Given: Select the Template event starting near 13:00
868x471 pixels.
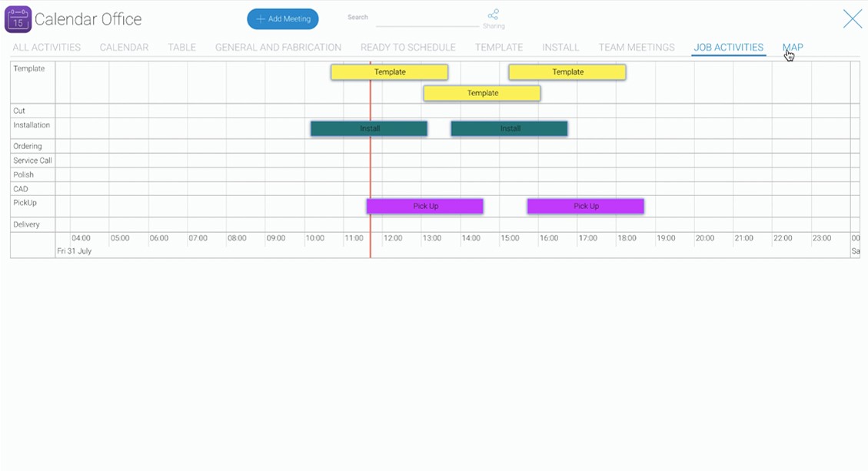Looking at the screenshot, I should [x=482, y=93].
